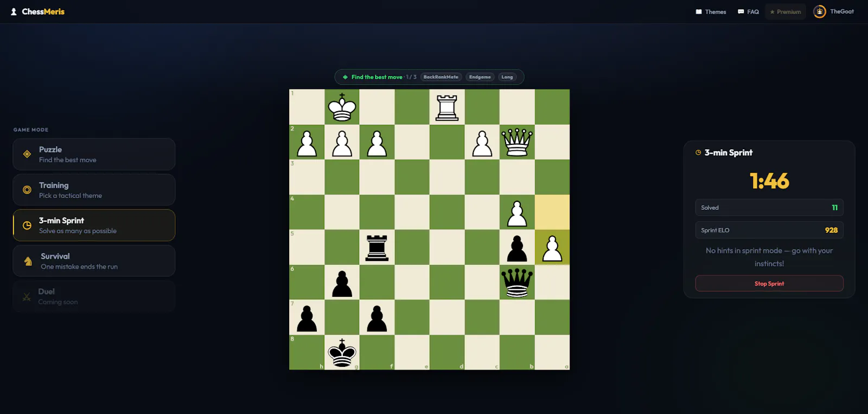Open the Themes menu item

point(711,11)
